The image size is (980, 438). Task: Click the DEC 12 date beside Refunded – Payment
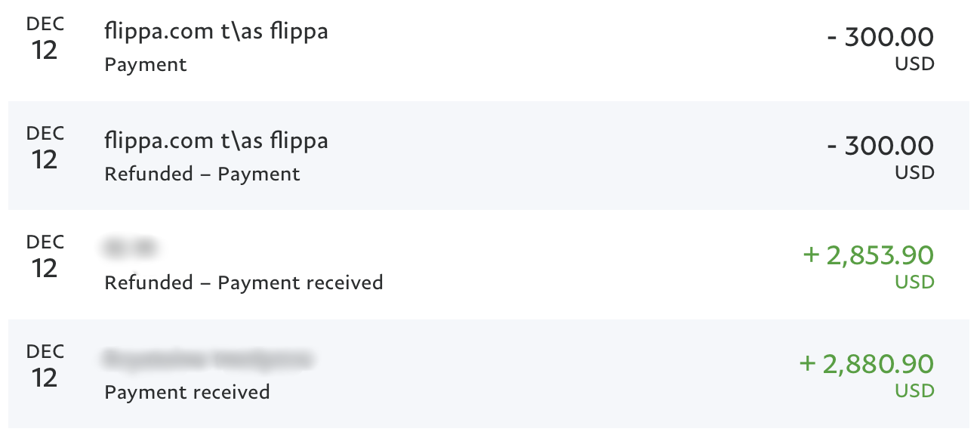point(45,149)
